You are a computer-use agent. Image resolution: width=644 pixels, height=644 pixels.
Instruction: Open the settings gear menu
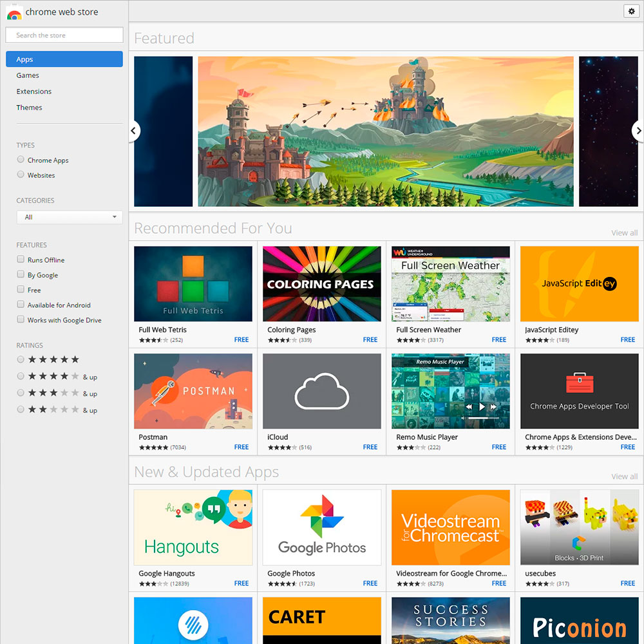pos(631,12)
